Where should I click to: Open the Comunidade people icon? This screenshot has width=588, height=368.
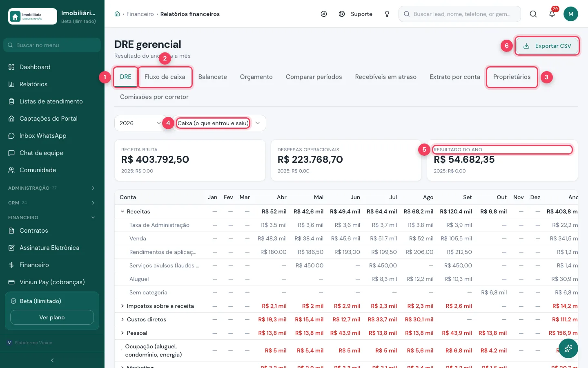(11, 170)
